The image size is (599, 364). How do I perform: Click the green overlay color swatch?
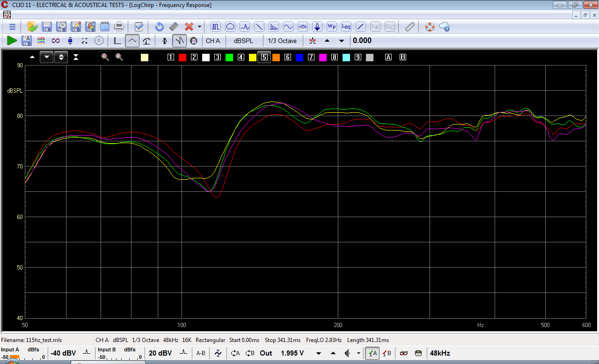coord(229,58)
